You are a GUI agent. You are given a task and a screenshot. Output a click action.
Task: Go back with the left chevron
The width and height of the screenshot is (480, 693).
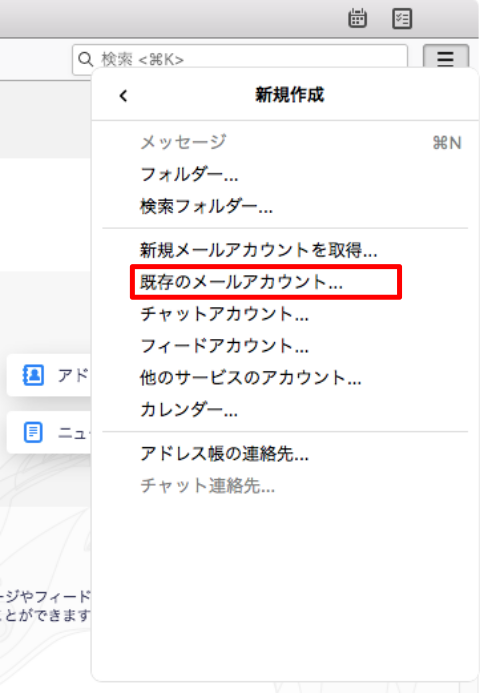point(123,95)
